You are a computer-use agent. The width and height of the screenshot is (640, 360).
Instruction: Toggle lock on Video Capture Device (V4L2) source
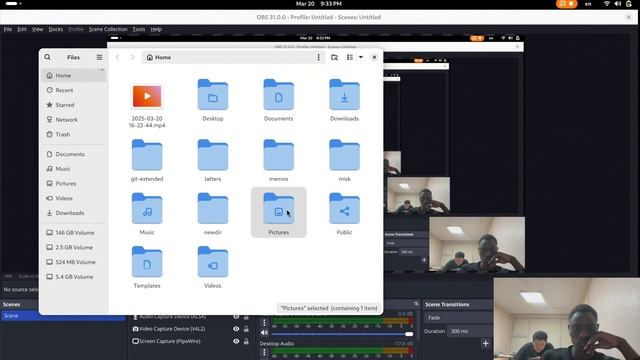[x=246, y=329]
